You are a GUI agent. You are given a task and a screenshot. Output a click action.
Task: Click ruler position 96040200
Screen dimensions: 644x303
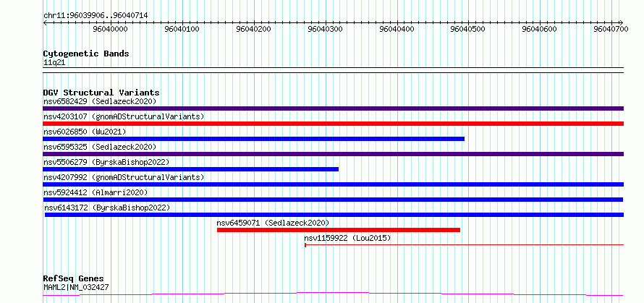tap(254, 29)
